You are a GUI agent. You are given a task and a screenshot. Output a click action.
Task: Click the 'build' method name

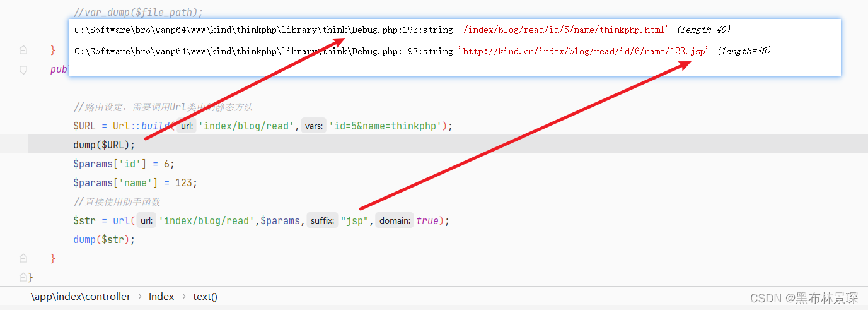click(x=155, y=126)
